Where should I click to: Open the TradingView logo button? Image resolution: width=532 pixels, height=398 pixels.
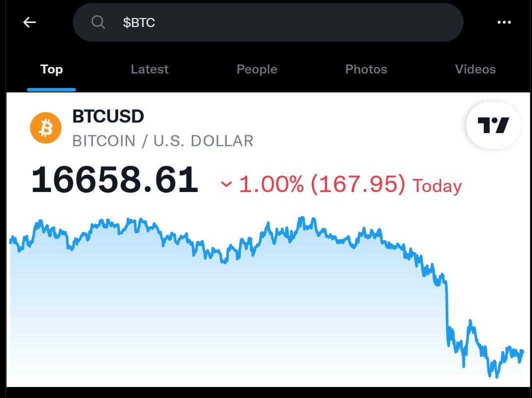(x=492, y=125)
